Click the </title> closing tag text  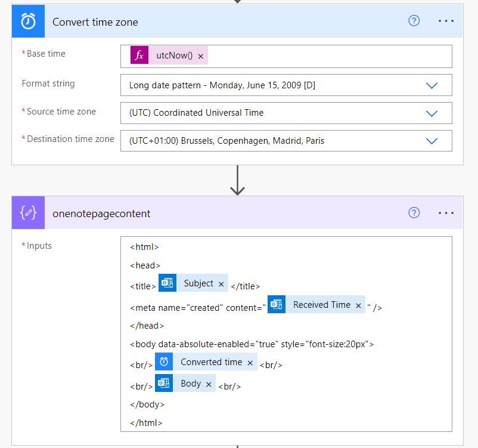246,286
